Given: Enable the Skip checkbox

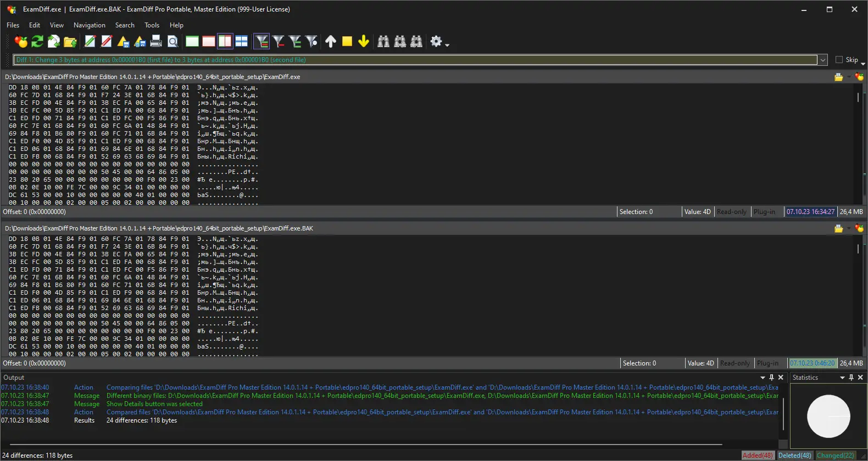Looking at the screenshot, I should click(x=839, y=60).
